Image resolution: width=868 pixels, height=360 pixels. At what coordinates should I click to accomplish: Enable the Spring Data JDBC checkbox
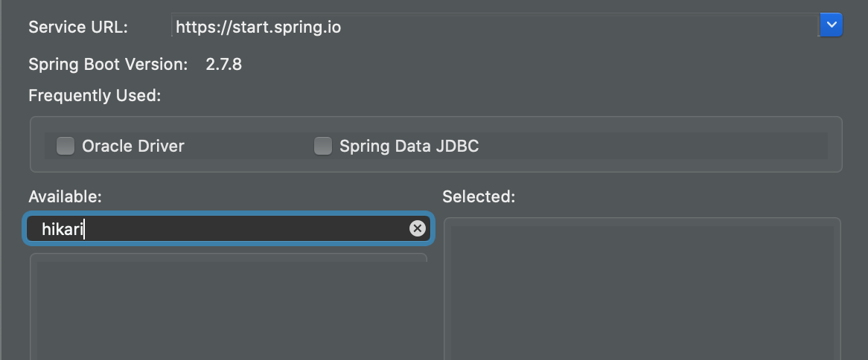[323, 146]
